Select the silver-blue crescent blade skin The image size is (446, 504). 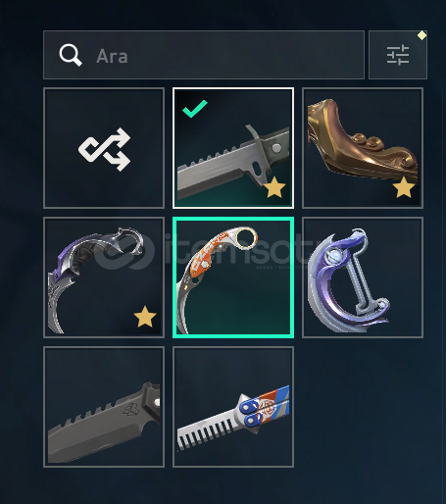pos(363,277)
